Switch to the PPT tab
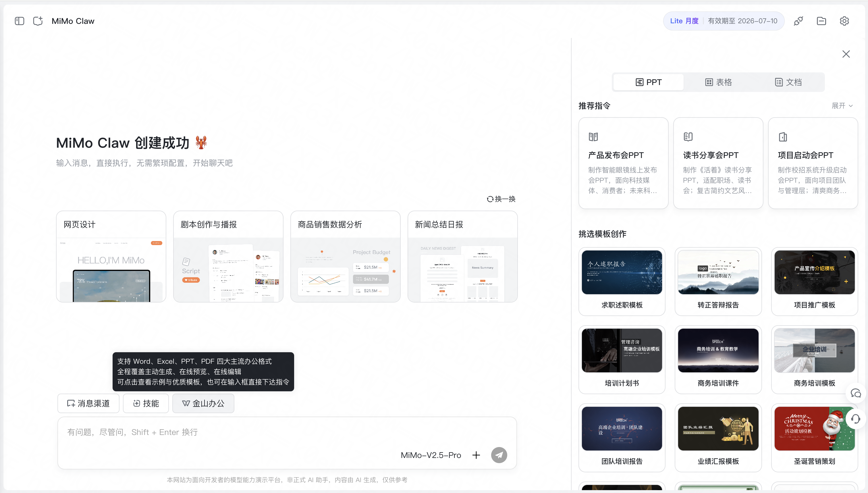Image resolution: width=868 pixels, height=493 pixels. (x=648, y=82)
